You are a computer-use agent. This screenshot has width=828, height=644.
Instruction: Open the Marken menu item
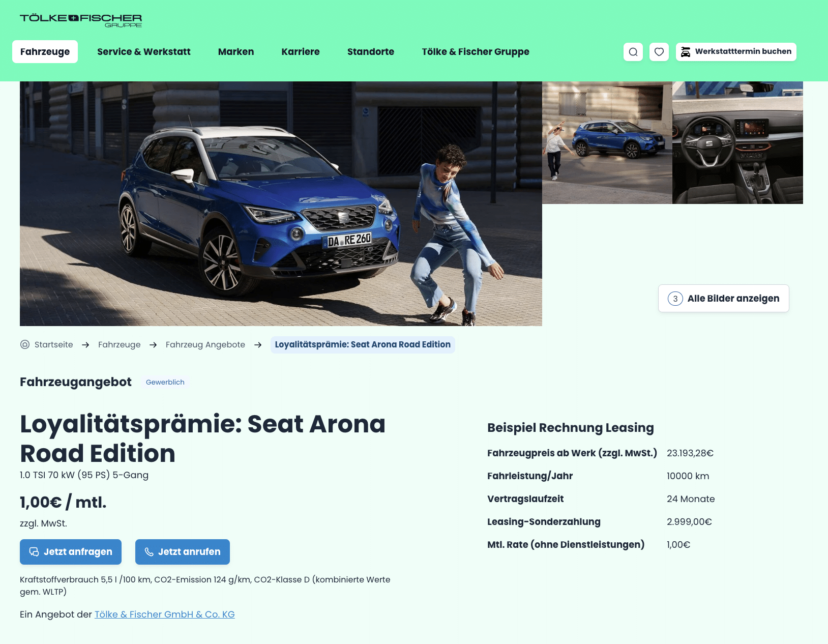coord(236,52)
